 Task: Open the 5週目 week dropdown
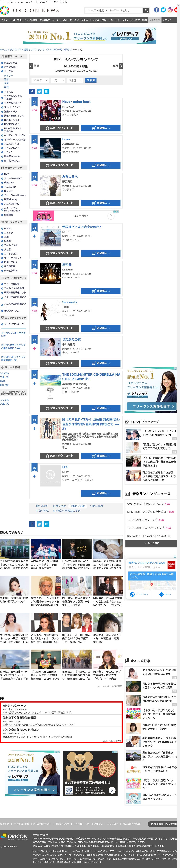[x=75, y=80]
